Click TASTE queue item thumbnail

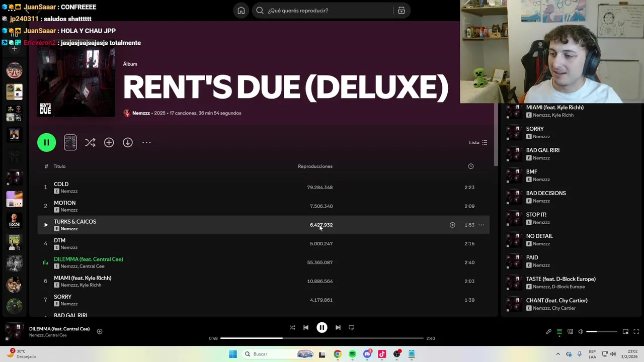(514, 283)
